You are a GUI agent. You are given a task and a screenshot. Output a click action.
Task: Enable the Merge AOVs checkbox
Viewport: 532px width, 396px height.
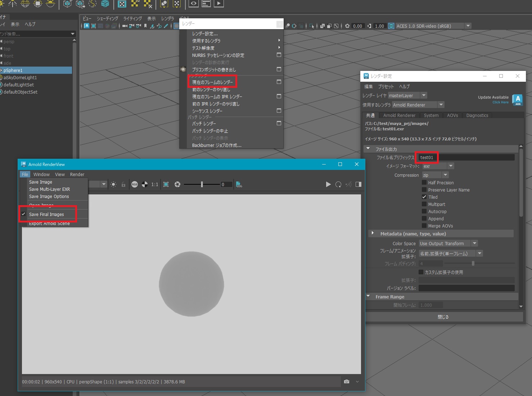[424, 226]
